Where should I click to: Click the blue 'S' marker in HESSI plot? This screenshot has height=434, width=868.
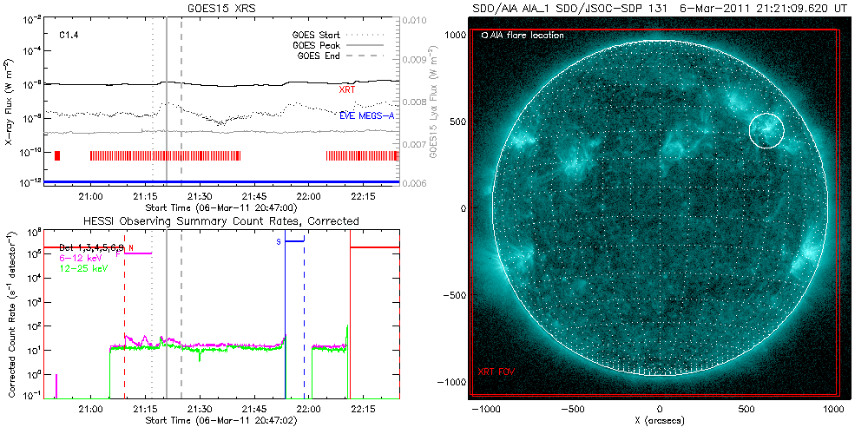tap(279, 241)
